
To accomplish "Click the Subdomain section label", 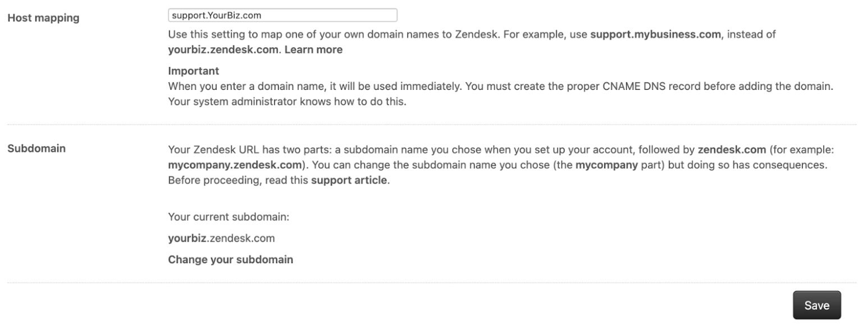I will tap(36, 148).
